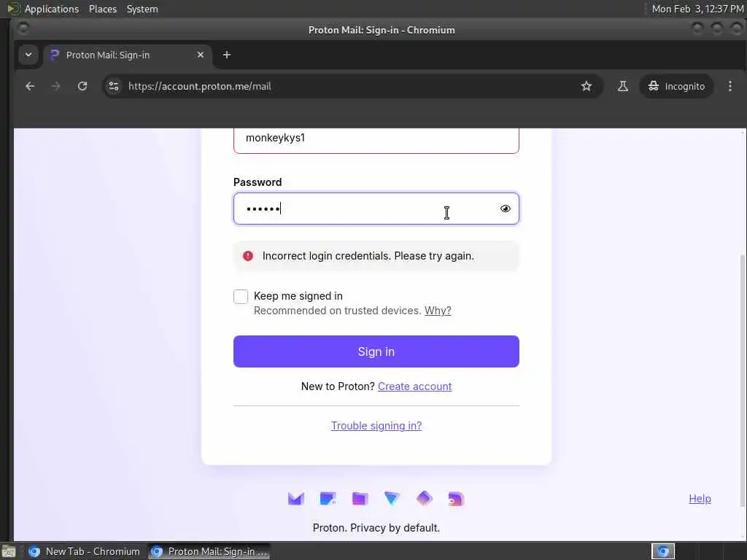Click the red error icon in the alert
747x560 pixels.
[x=248, y=256]
